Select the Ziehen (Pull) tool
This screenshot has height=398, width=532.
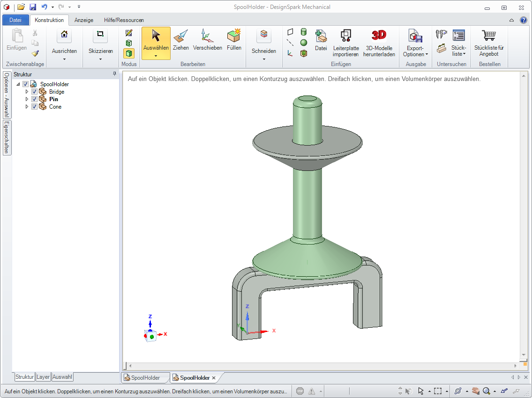click(180, 40)
